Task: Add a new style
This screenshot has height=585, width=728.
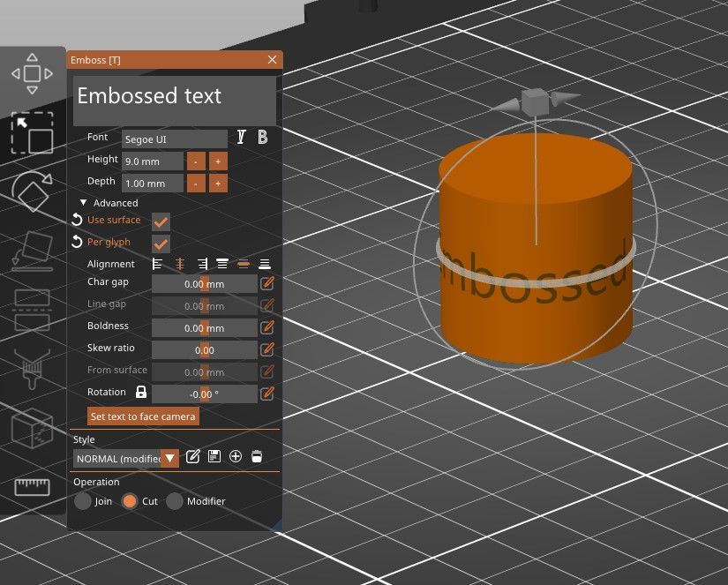Action: 236,456
